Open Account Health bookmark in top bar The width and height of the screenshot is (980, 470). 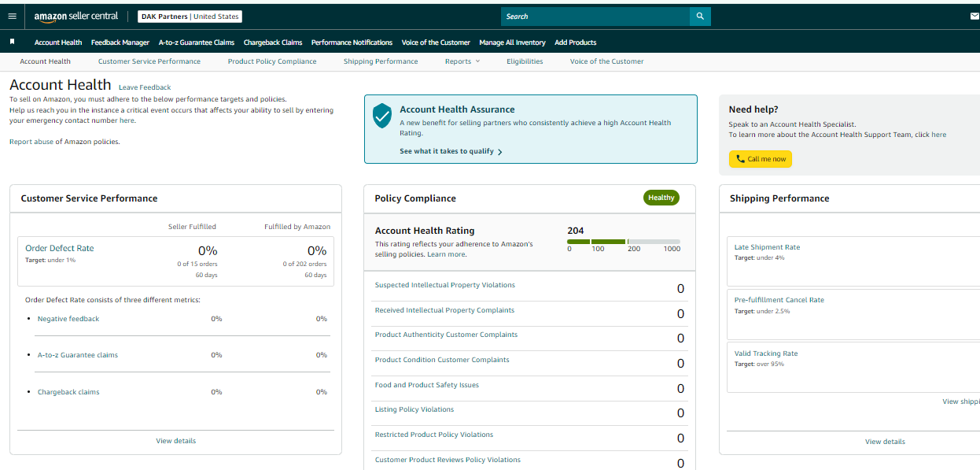58,43
